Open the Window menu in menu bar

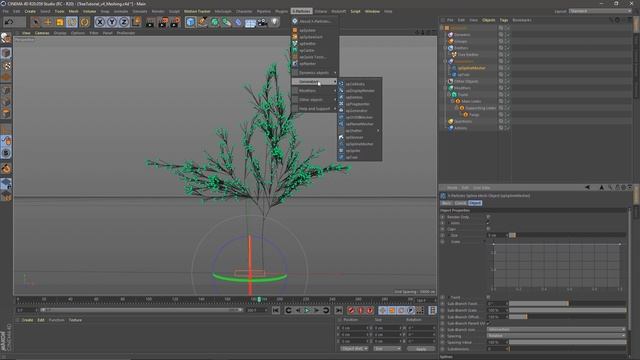[x=372, y=11]
